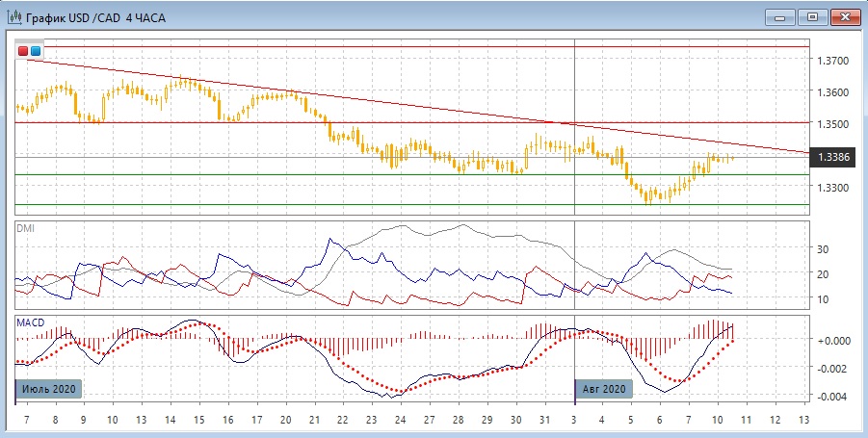Image resolution: width=868 pixels, height=438 pixels.
Task: Click date 13 at right end of time axis
Action: click(804, 421)
